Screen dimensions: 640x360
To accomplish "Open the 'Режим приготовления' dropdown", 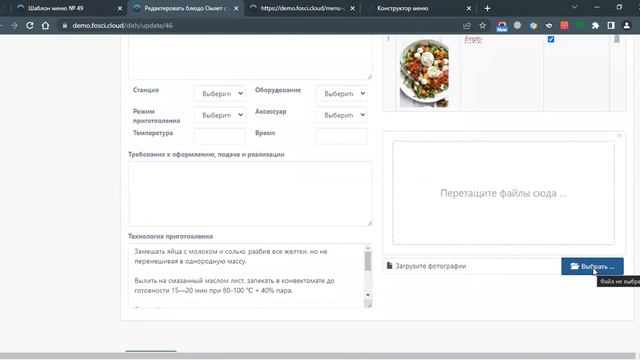I will pyautogui.click(x=220, y=115).
